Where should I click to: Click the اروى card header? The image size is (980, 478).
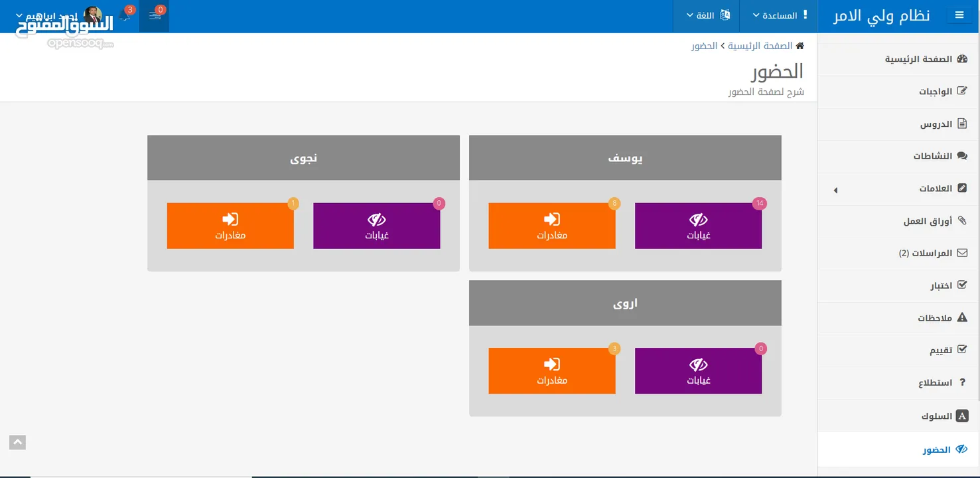click(625, 303)
